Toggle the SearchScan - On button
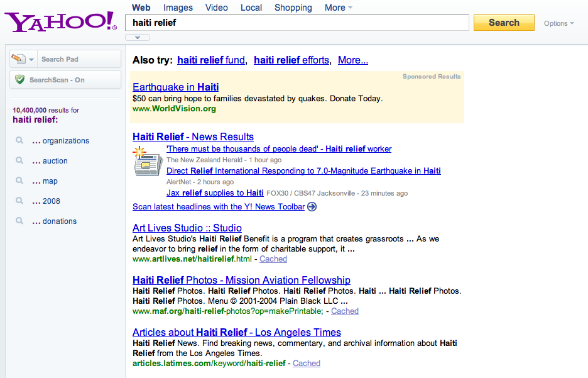 (65, 80)
